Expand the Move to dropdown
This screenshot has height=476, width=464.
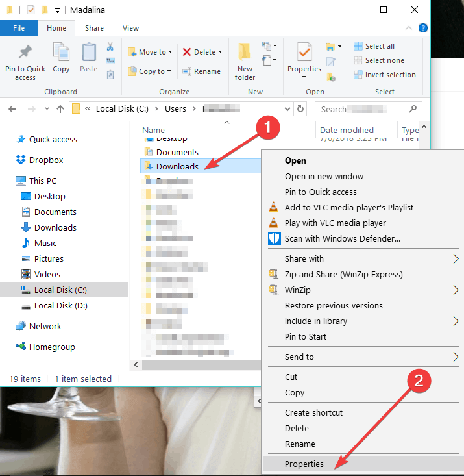pos(169,52)
